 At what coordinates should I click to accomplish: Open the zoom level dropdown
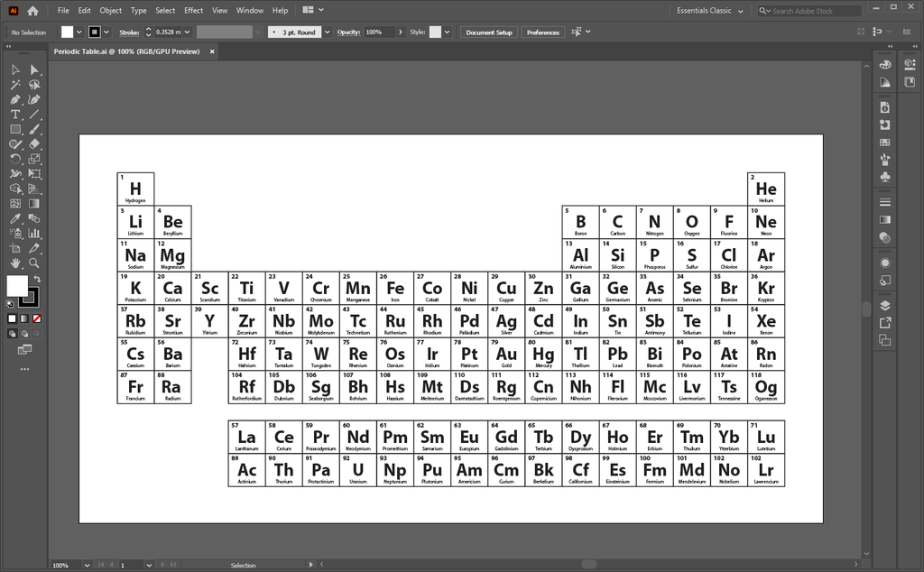tap(87, 566)
